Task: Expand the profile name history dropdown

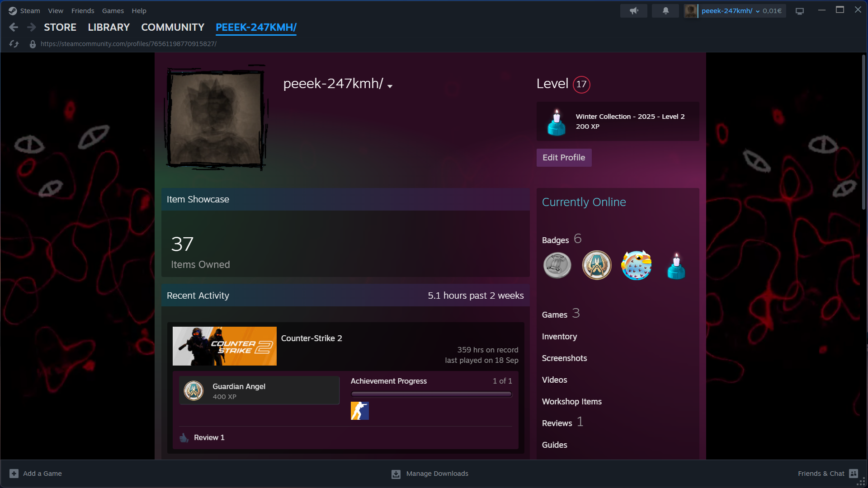Action: pyautogui.click(x=390, y=86)
